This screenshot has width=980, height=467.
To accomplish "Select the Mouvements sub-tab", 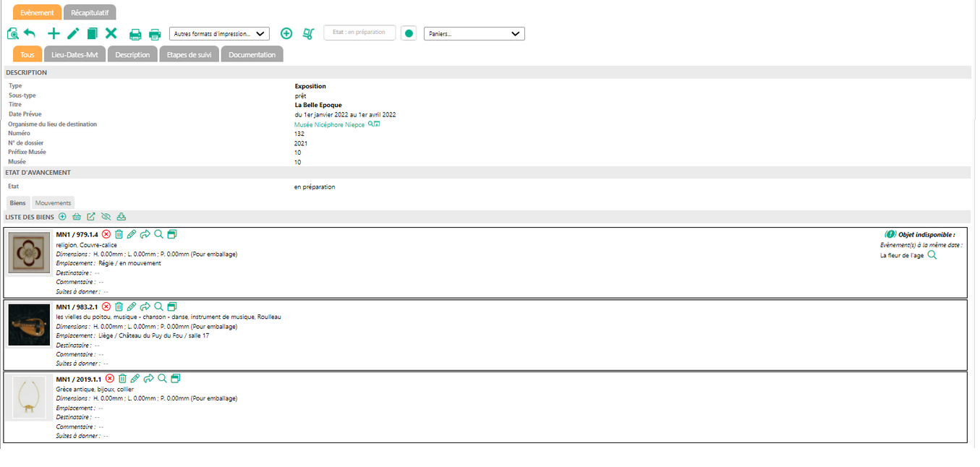I will 53,203.
